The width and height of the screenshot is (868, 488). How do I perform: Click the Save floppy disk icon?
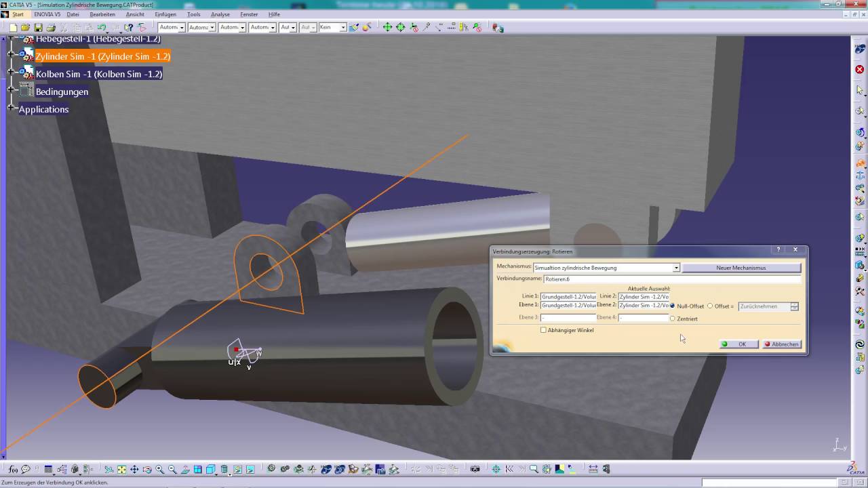click(38, 28)
